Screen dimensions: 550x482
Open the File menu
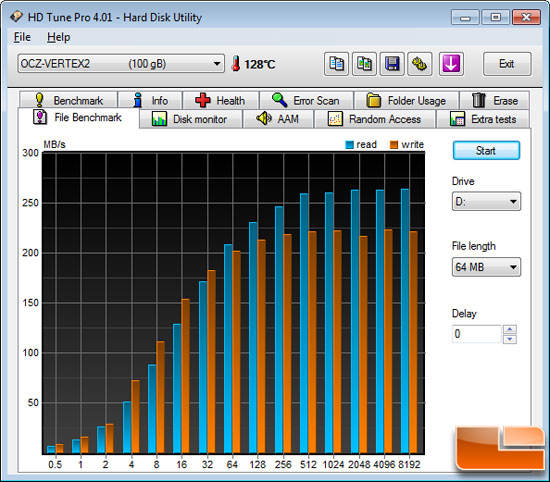(22, 37)
